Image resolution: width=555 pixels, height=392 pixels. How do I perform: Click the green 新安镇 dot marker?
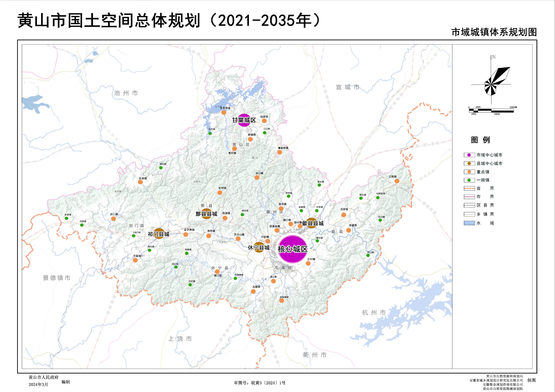point(66,218)
